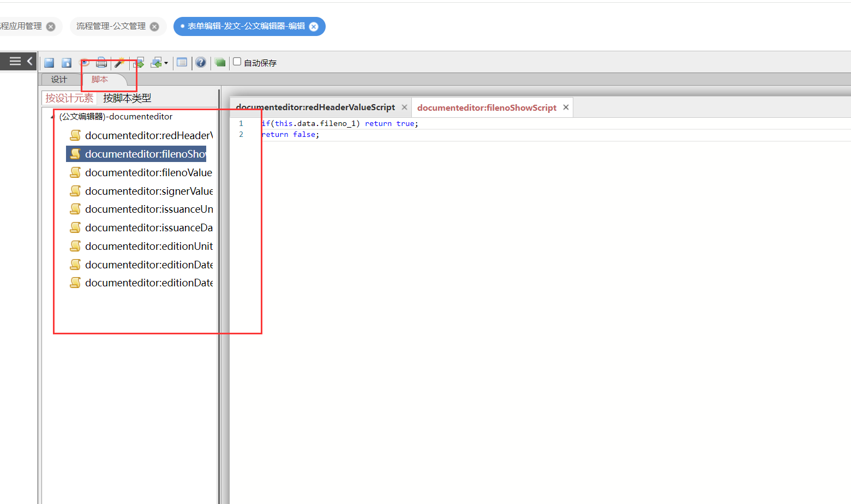
Task: Collapse the (公文编辑器)-documenteditor tree node
Action: point(53,117)
